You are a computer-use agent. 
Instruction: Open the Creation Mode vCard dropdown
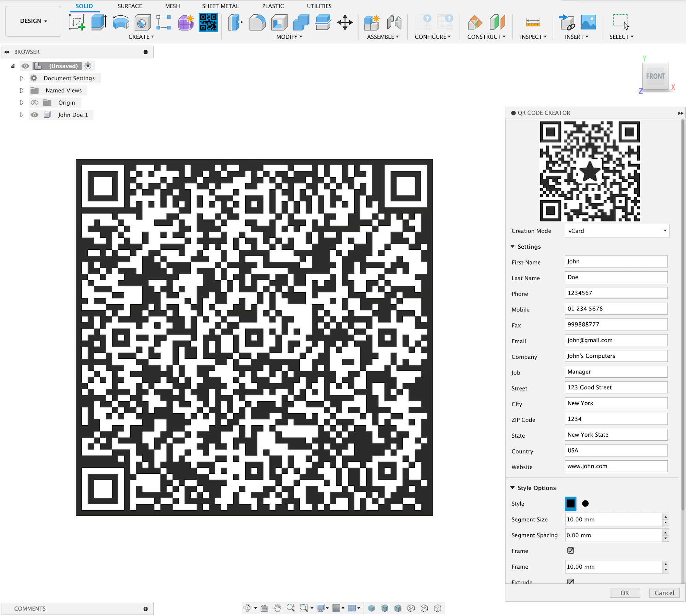click(616, 231)
